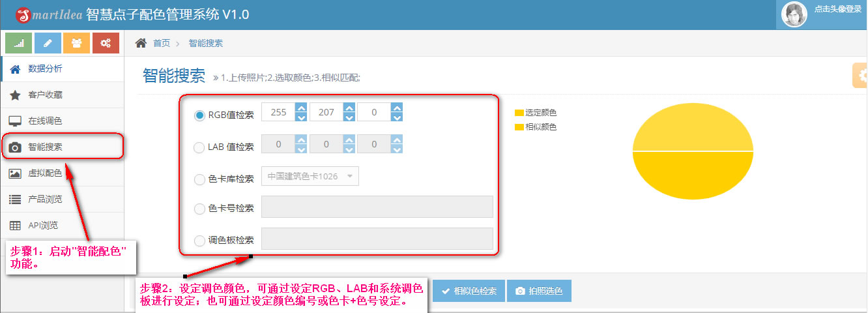
Task: Click the green signal bars icon button
Action: [x=19, y=43]
